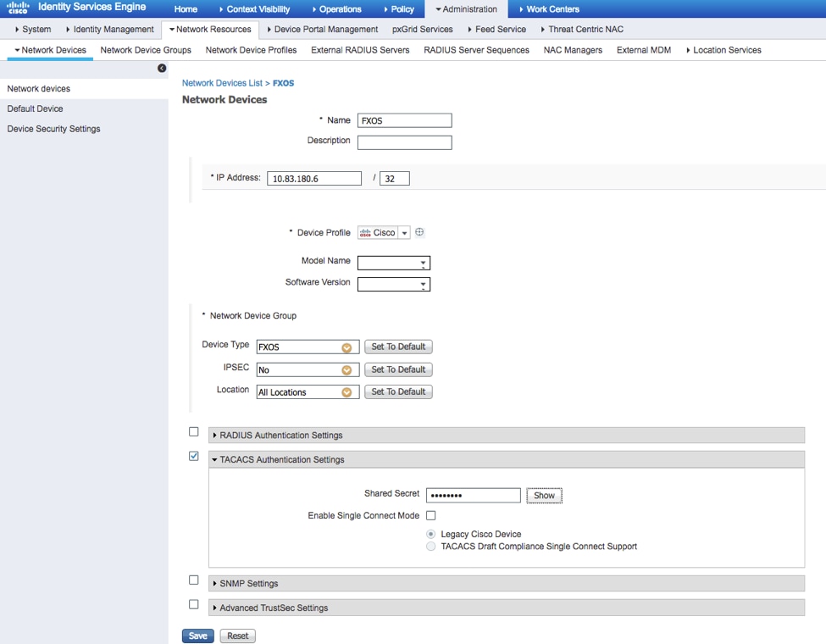Image resolution: width=826 pixels, height=644 pixels.
Task: Set Device Type to default
Action: 398,347
